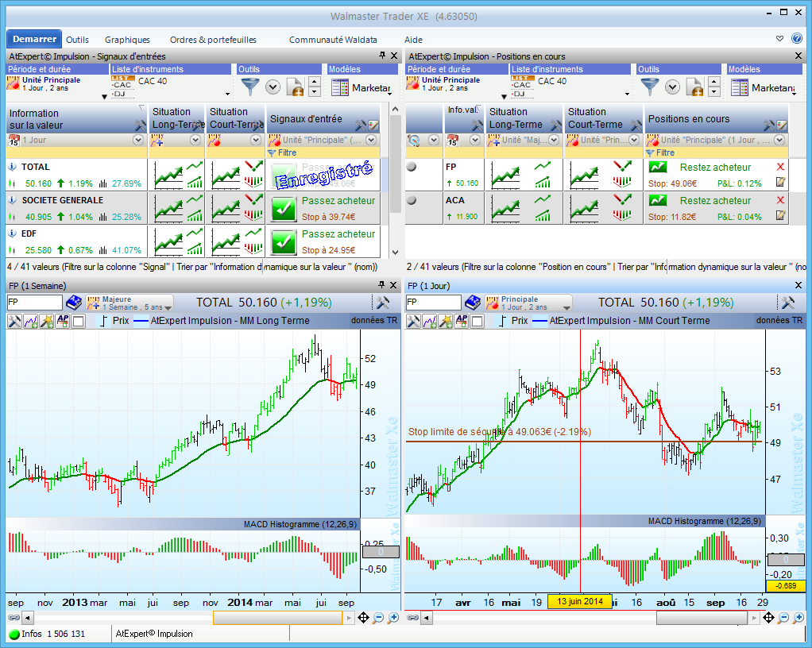Screen dimensions: 812x648
Task: Expand round arrow in Signaux d'entrées Outils
Action: click(x=273, y=87)
